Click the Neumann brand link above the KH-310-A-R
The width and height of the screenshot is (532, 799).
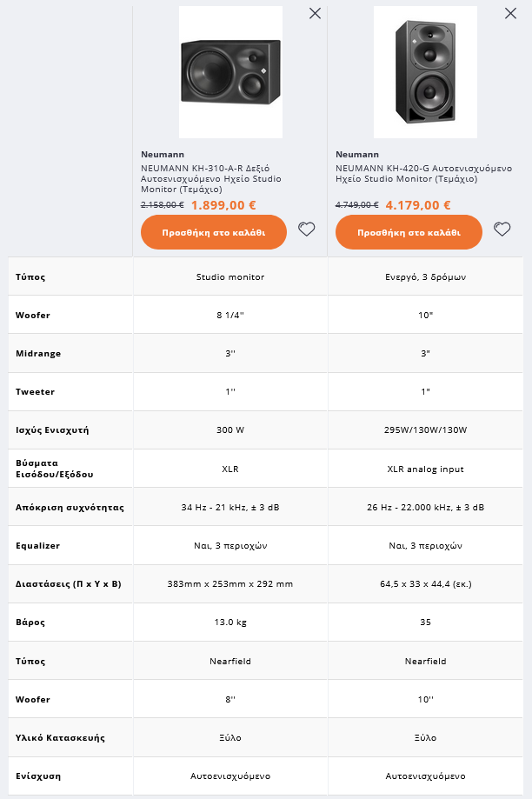click(163, 155)
